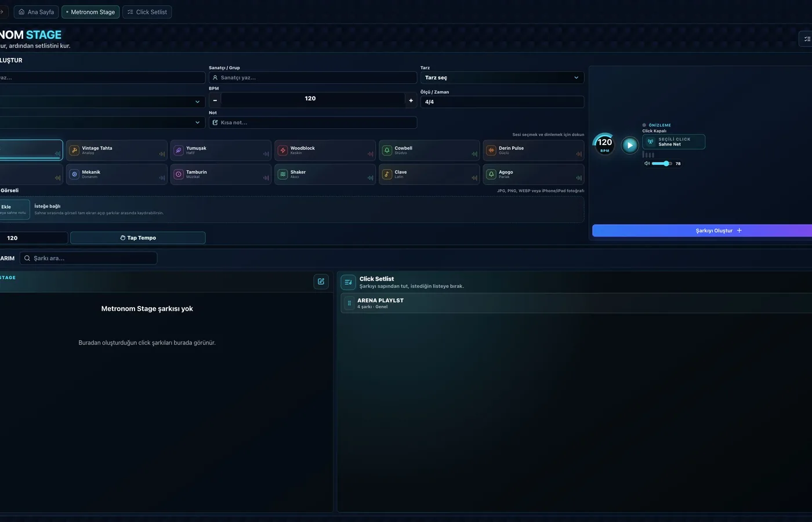The width and height of the screenshot is (812, 522).
Task: Click the edit pencil icon in the Stage panel
Action: click(x=321, y=281)
